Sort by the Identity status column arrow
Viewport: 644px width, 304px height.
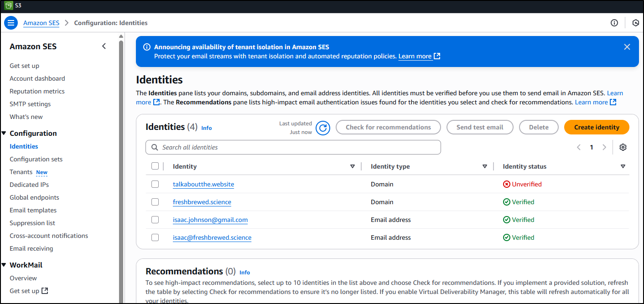tap(623, 166)
